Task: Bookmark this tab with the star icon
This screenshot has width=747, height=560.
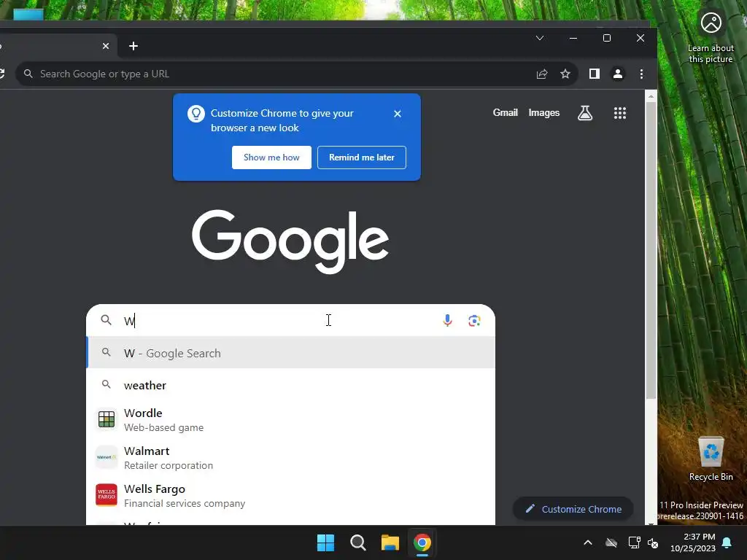Action: (565, 74)
